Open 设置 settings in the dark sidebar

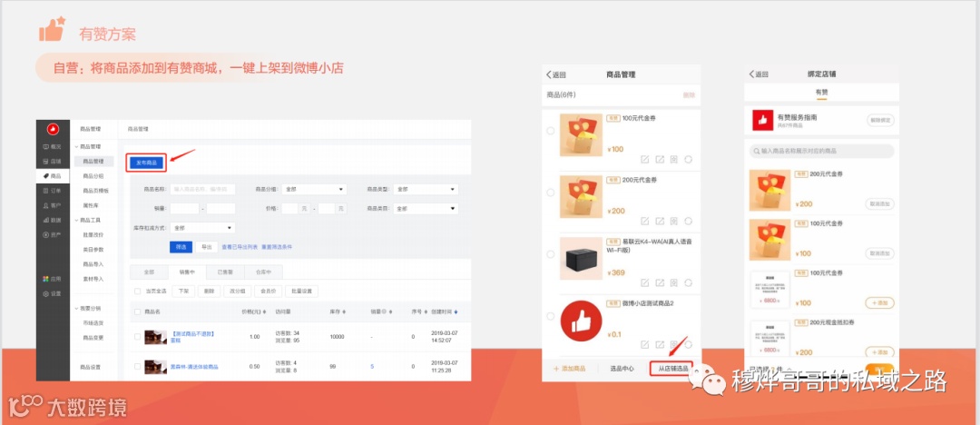pos(53,293)
